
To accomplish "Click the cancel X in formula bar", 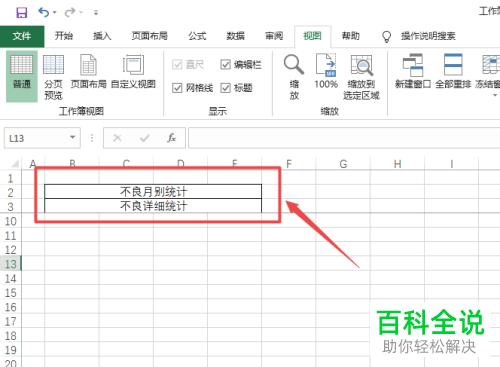I will coord(117,138).
